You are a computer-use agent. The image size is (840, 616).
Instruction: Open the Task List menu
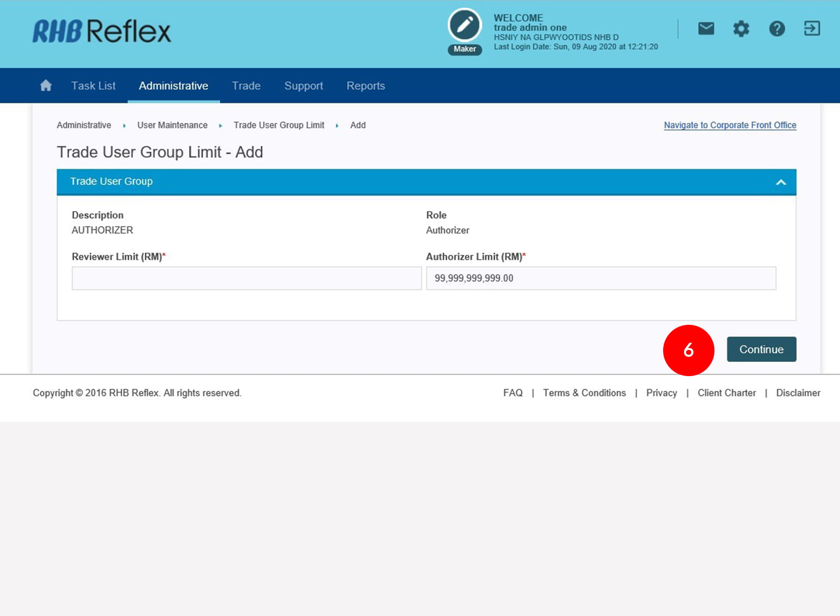(x=93, y=86)
